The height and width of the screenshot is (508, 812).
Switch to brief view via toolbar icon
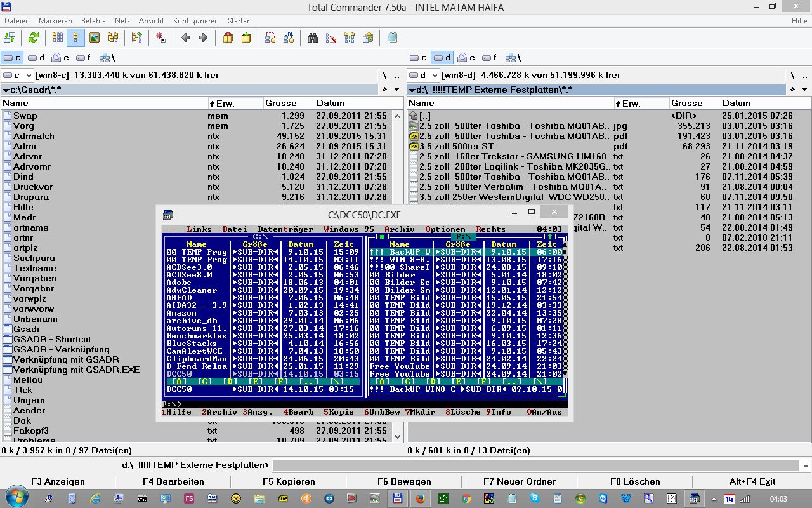(58, 37)
